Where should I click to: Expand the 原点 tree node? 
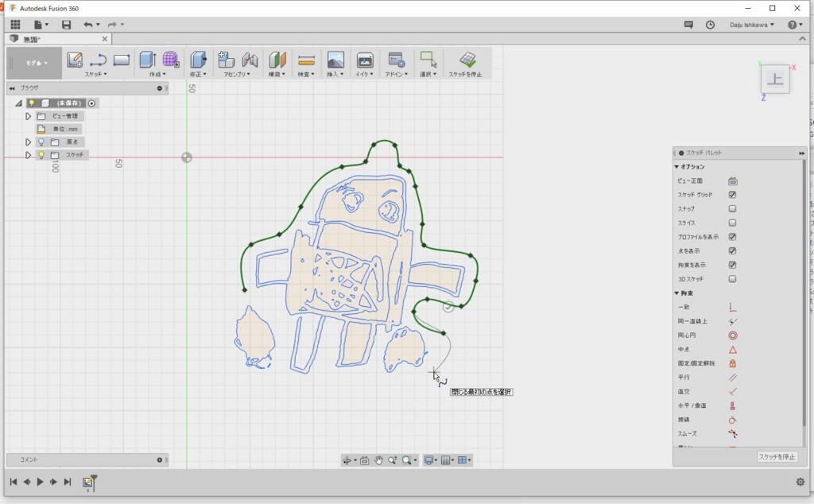pos(28,142)
